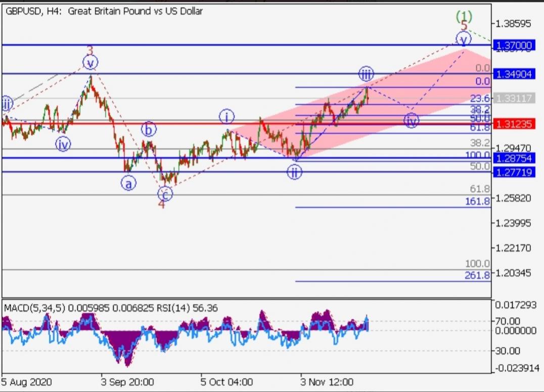Click the red 1.31235 price label
The width and height of the screenshot is (544, 392).
514,123
